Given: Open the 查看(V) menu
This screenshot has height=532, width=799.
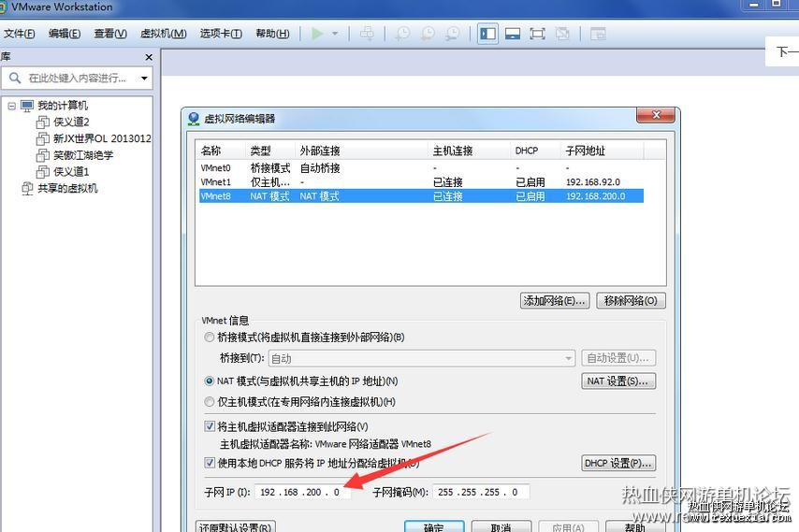Looking at the screenshot, I should 110,34.
